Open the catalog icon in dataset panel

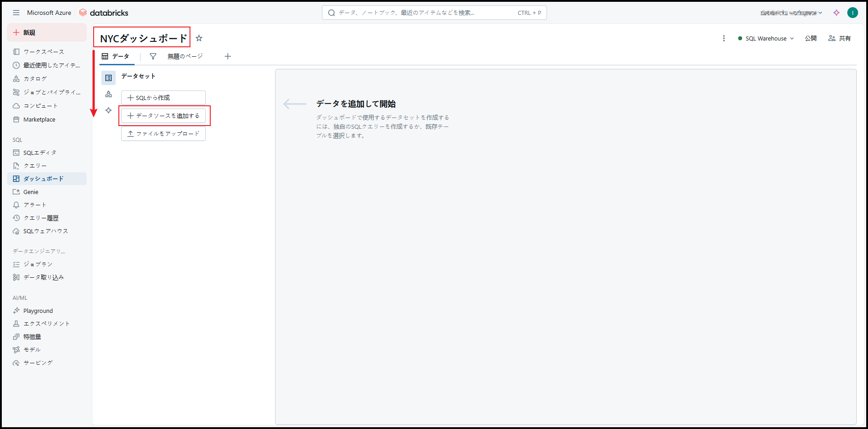tap(108, 94)
